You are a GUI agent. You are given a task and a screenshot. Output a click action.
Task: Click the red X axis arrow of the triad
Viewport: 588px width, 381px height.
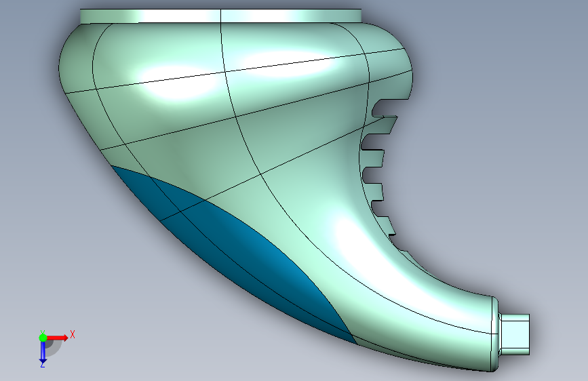click(x=58, y=338)
